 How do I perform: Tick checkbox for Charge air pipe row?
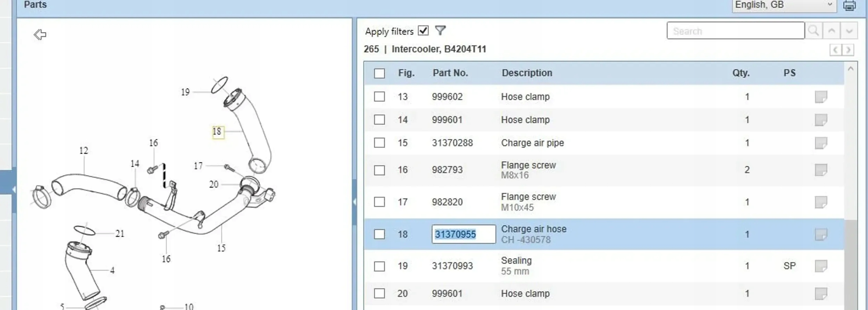tap(379, 143)
